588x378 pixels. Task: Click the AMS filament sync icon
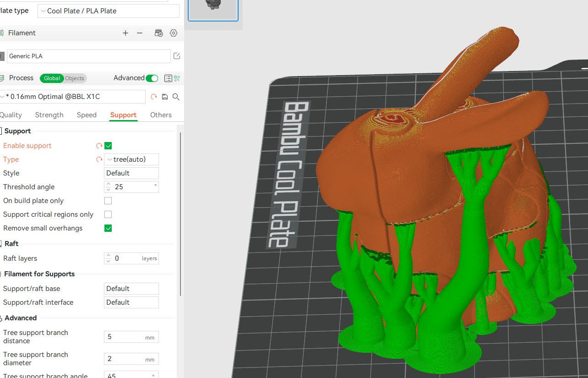pyautogui.click(x=159, y=33)
